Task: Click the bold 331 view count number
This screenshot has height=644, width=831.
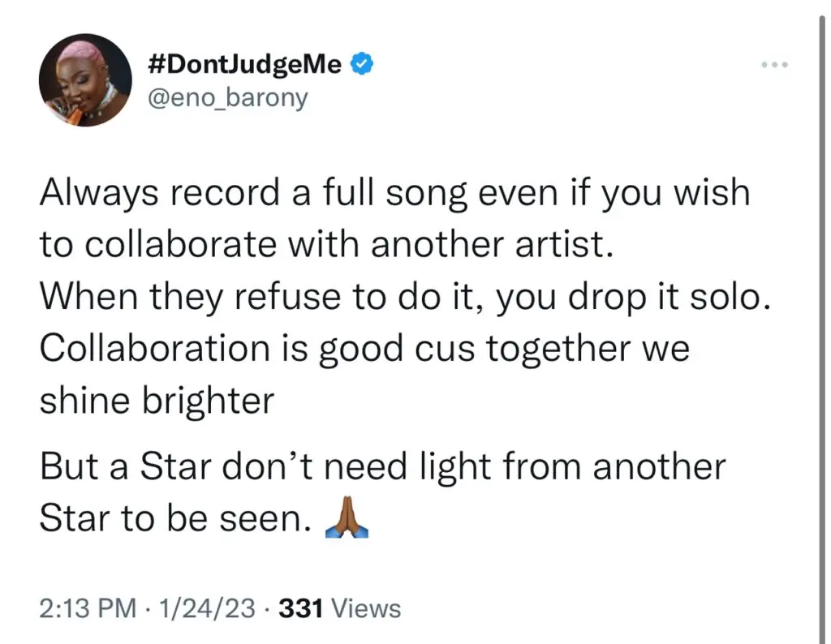Action: click(302, 608)
